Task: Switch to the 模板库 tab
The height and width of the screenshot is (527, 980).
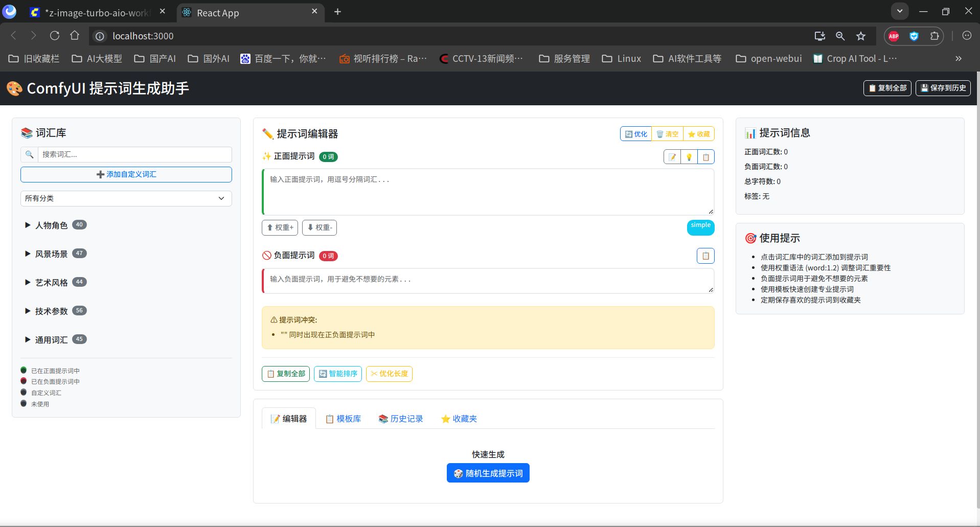Action: click(343, 419)
